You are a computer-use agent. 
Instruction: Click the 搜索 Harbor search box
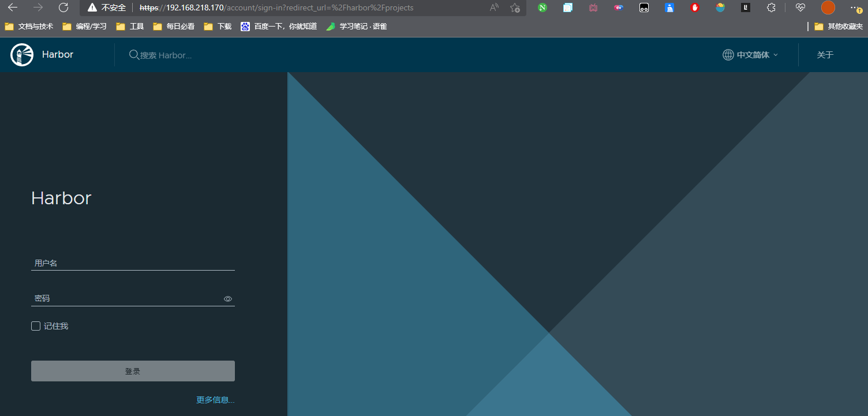tap(166, 55)
